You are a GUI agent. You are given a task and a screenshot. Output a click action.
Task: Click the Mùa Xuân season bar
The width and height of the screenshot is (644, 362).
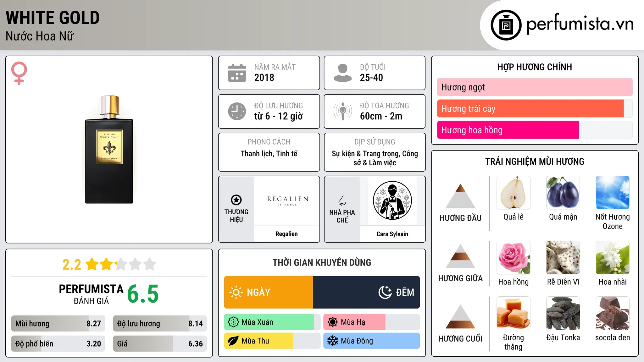(272, 322)
